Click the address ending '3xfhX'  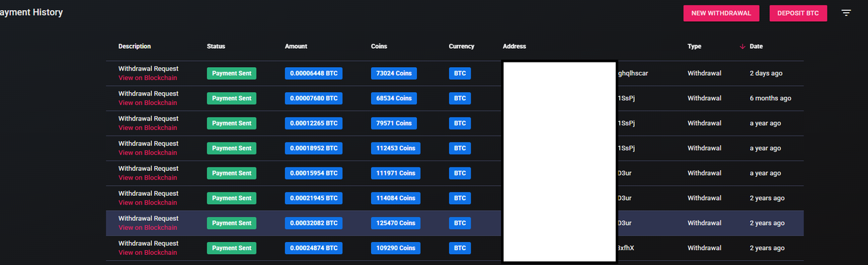625,248
